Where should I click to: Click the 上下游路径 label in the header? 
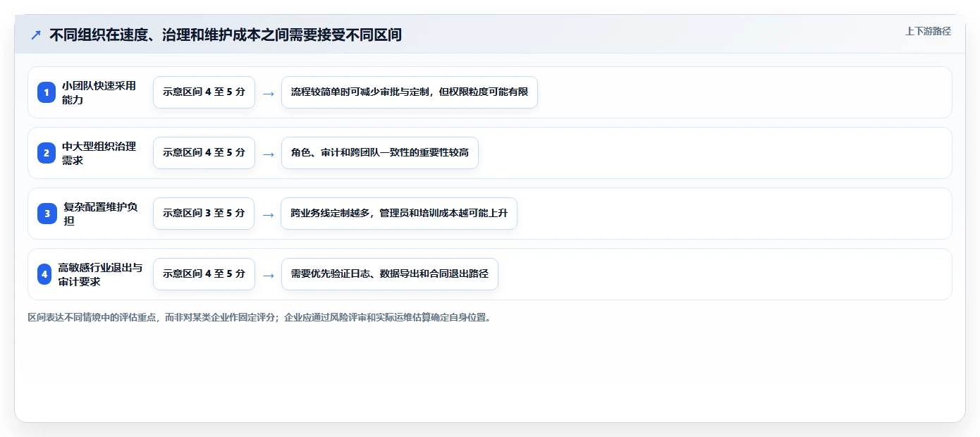coord(928,32)
